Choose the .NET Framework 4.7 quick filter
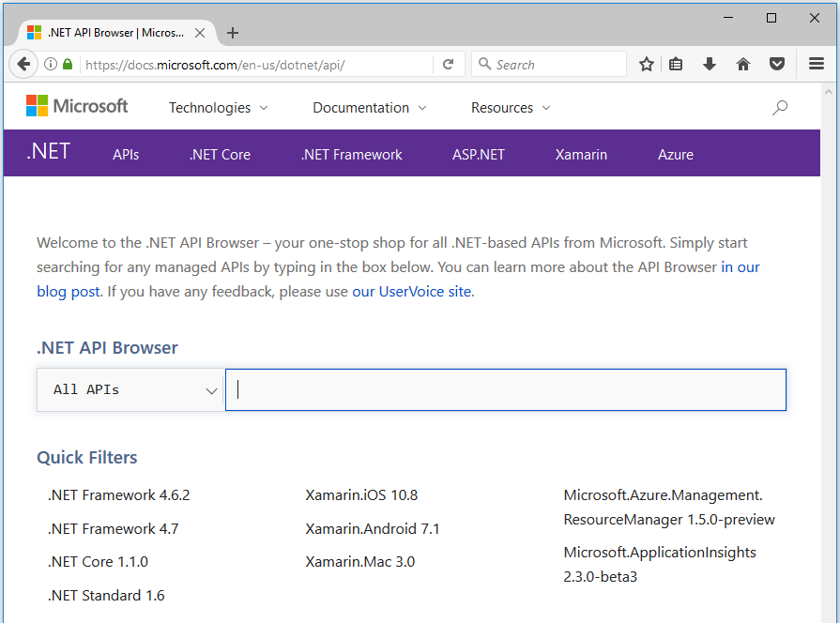 pyautogui.click(x=113, y=529)
